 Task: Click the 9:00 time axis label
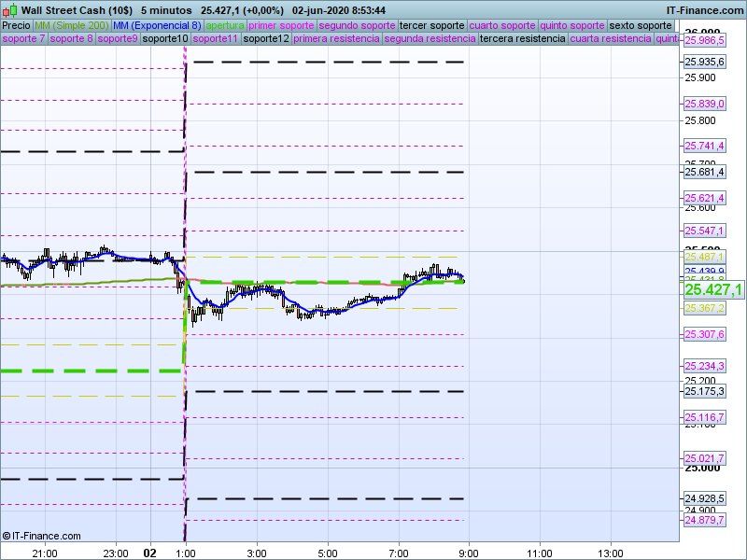tap(469, 553)
